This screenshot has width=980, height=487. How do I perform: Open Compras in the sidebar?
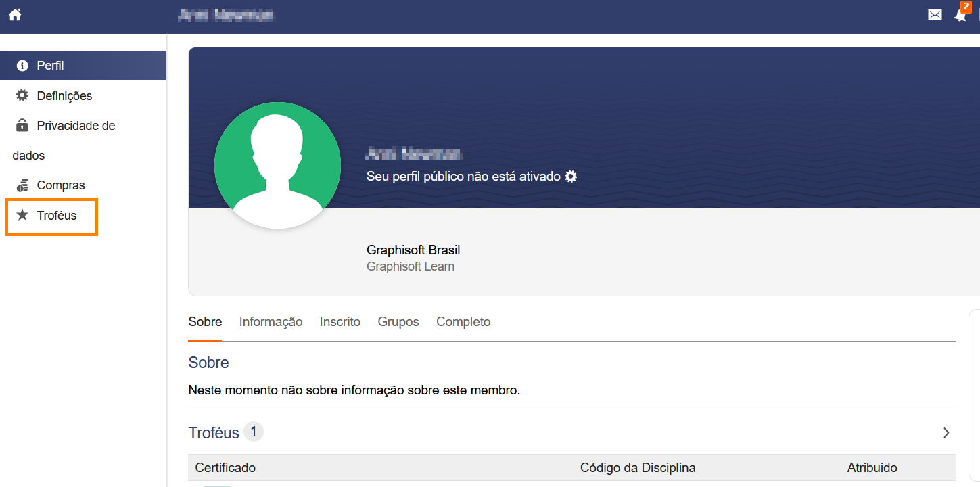[x=83, y=185]
